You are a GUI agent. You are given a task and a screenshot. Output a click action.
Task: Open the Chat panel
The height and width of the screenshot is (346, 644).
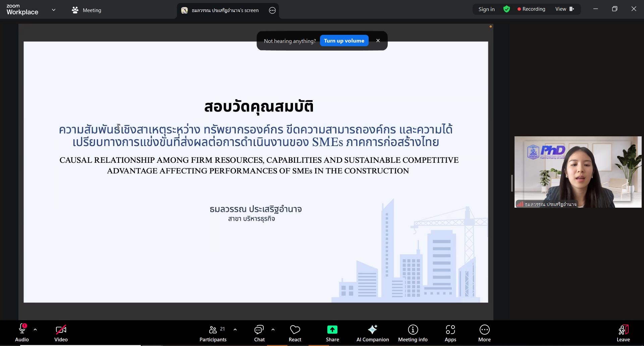259,333
